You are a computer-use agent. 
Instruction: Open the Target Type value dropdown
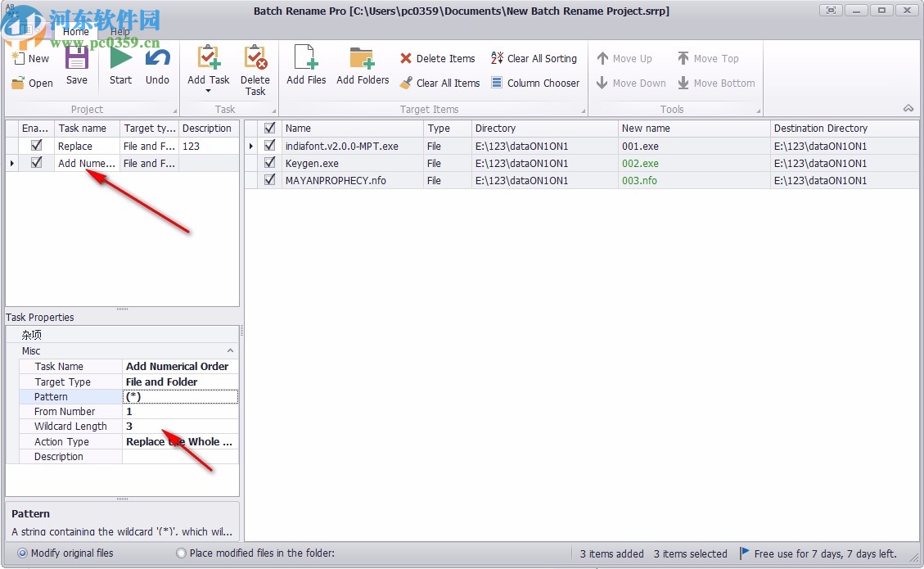pos(180,382)
